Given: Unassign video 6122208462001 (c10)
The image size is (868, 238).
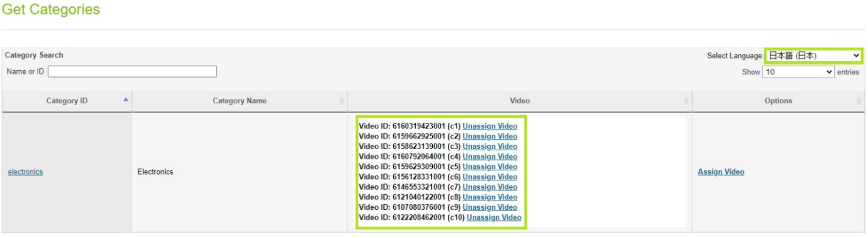Looking at the screenshot, I should coord(494,217).
